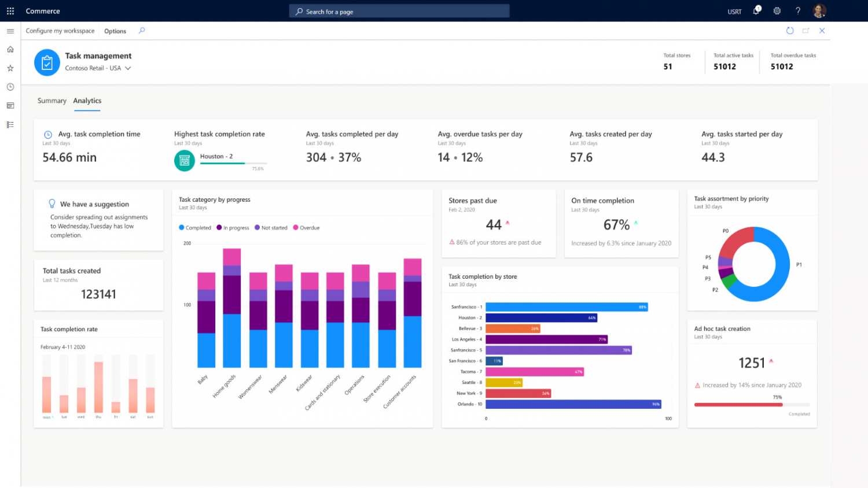
Task: Click the Commerce app title
Action: pos(43,11)
